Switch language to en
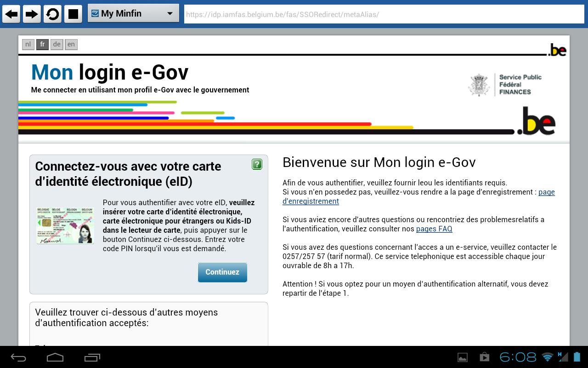 coord(71,44)
